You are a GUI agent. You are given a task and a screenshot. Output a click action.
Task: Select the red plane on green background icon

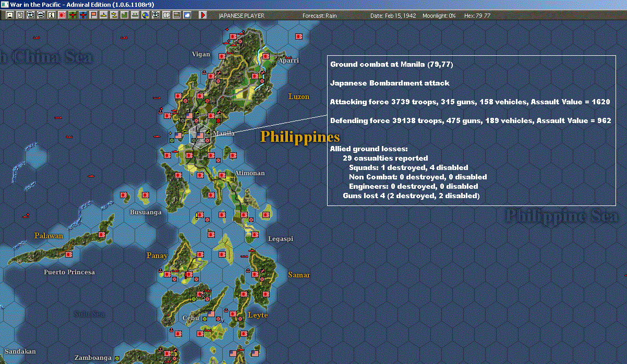[73, 15]
